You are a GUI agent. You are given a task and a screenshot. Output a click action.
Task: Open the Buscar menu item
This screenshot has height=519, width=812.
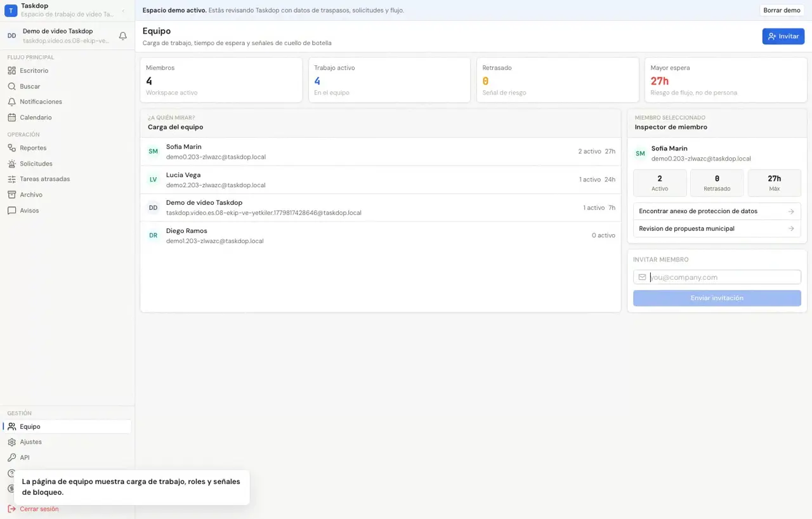point(67,86)
